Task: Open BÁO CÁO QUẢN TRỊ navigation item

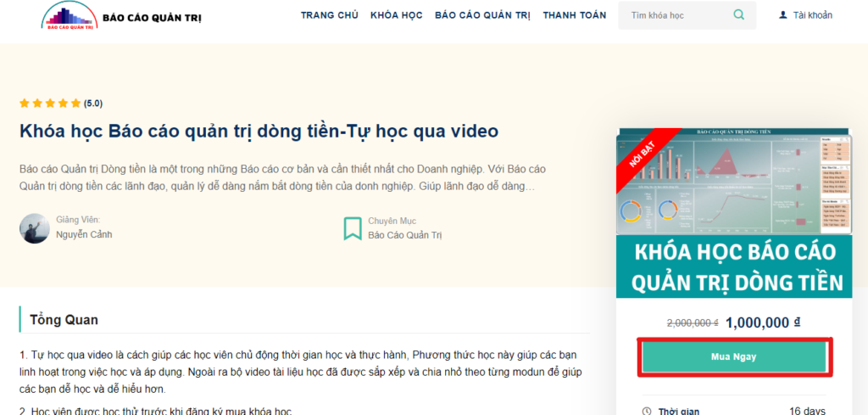Action: [x=482, y=15]
